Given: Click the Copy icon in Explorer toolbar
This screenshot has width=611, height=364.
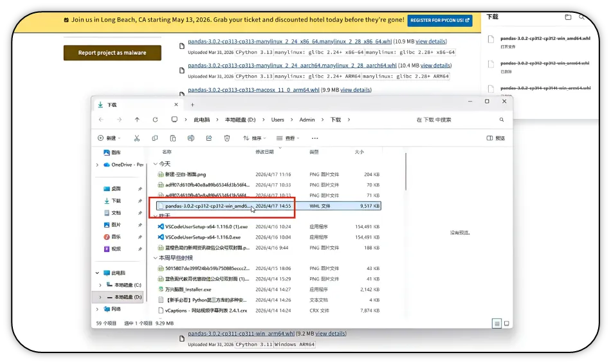Looking at the screenshot, I should pyautogui.click(x=155, y=138).
